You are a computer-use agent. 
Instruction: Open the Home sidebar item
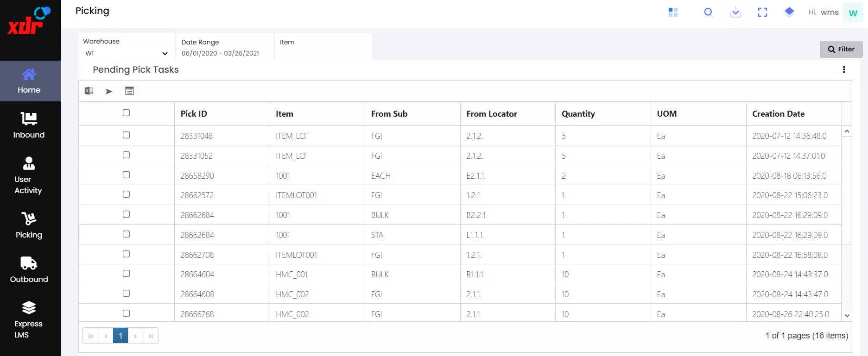[x=30, y=81]
